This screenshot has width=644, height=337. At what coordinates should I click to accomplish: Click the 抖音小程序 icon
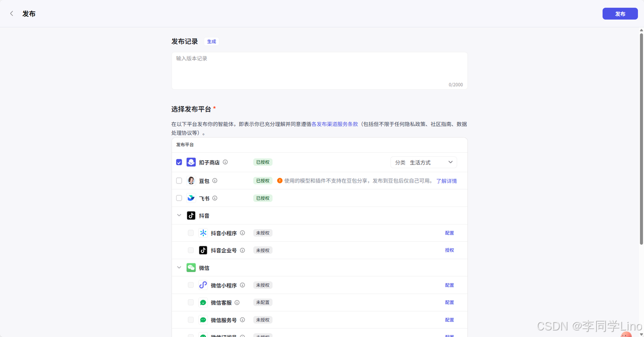point(203,233)
